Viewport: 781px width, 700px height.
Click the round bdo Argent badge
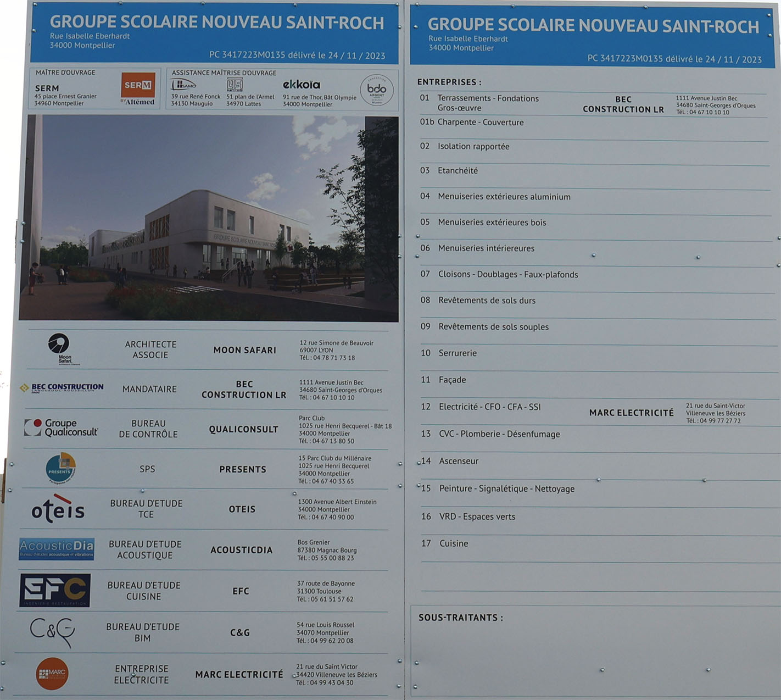377,90
